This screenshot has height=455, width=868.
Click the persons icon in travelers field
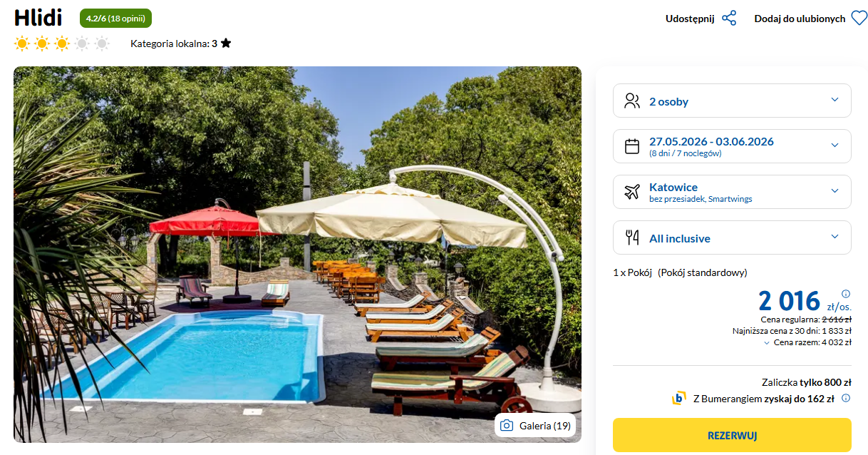(632, 101)
